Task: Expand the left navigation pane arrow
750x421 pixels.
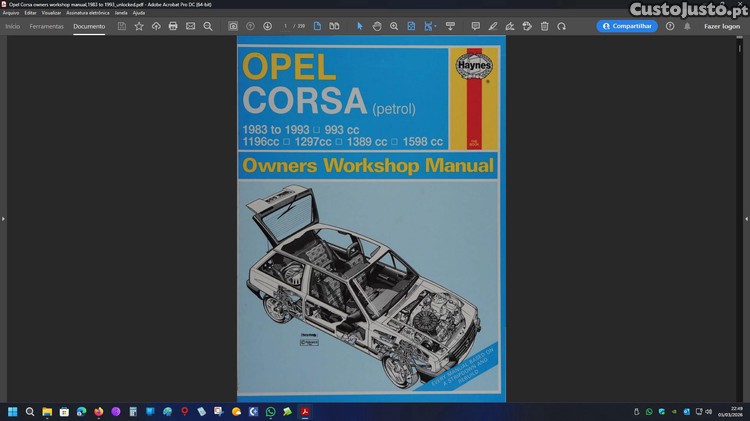Action: (3, 219)
